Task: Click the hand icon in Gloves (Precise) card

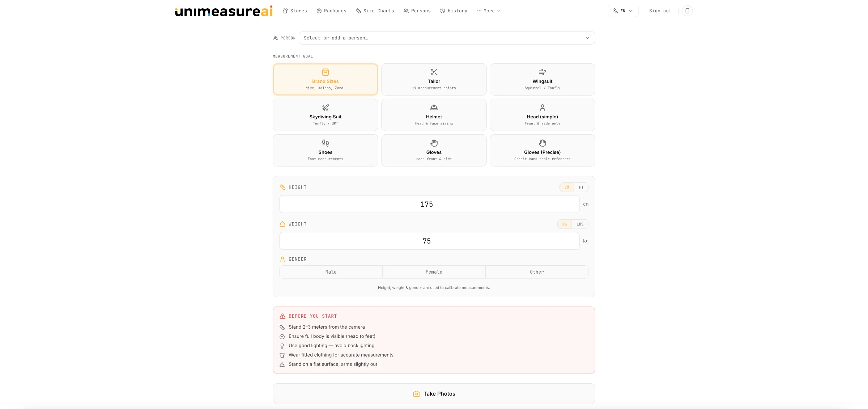Action: [x=542, y=143]
